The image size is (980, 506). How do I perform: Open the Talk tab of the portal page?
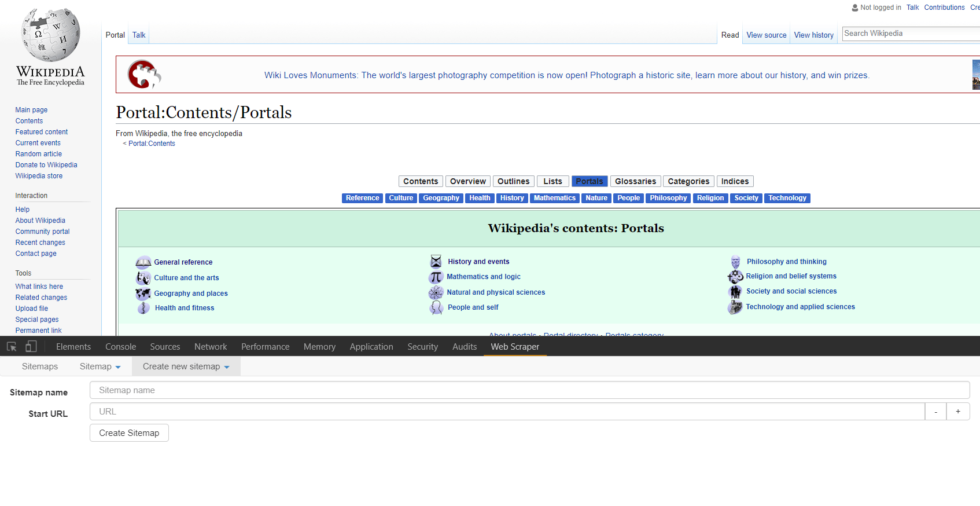[x=139, y=35]
